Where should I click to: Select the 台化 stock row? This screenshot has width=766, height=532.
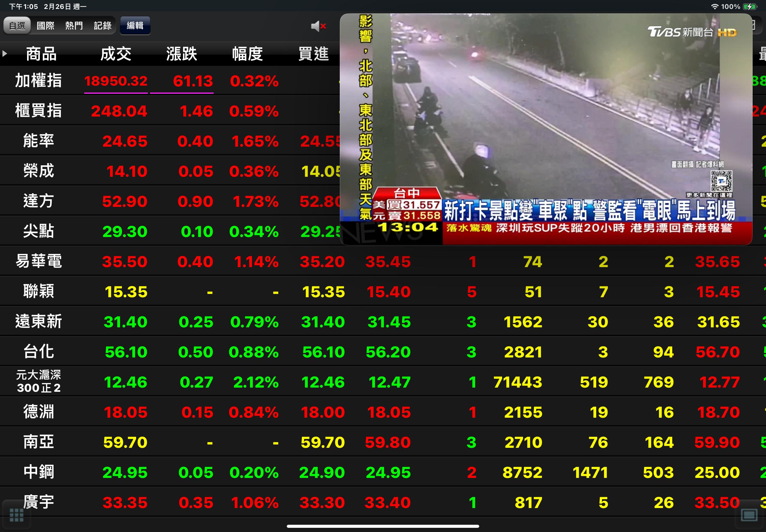click(383, 352)
